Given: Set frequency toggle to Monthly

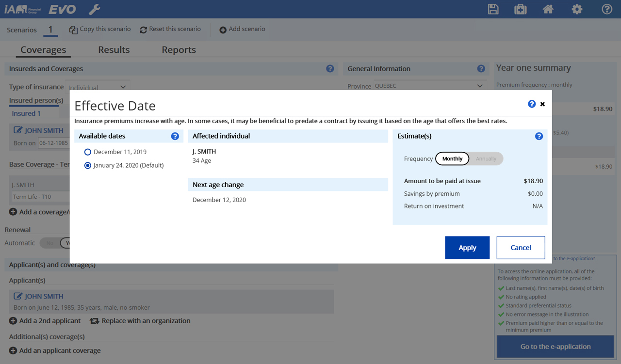Looking at the screenshot, I should (x=452, y=159).
